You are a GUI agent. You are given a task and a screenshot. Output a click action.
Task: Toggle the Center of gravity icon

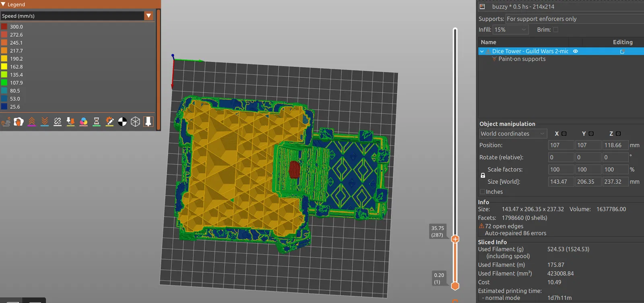122,122
